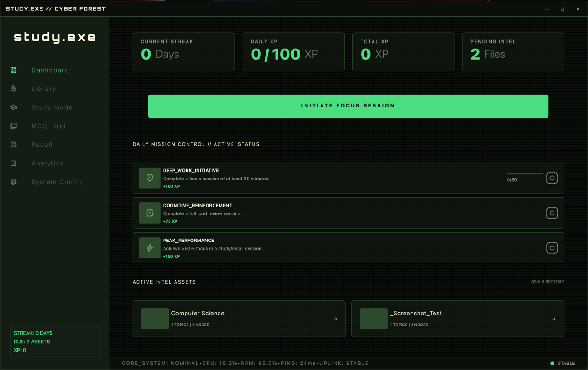Click INITIATE FOCUS SESSION button
The image size is (588, 370).
[348, 106]
